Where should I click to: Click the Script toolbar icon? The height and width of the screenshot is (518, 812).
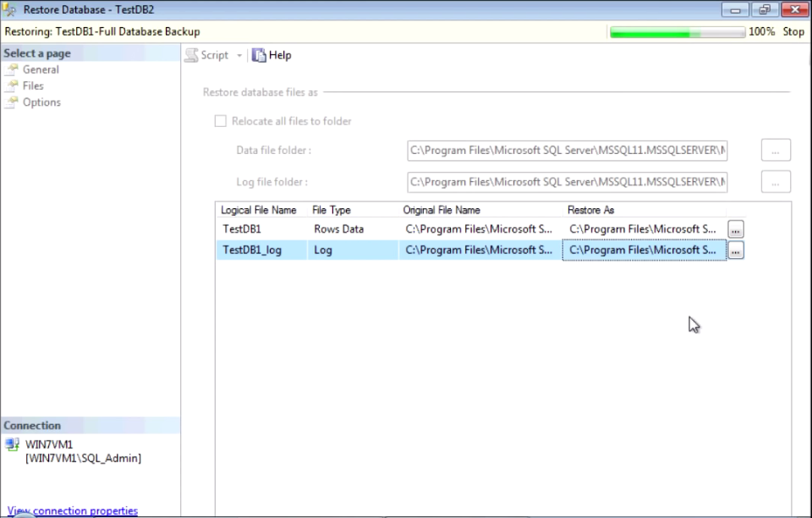(x=192, y=55)
